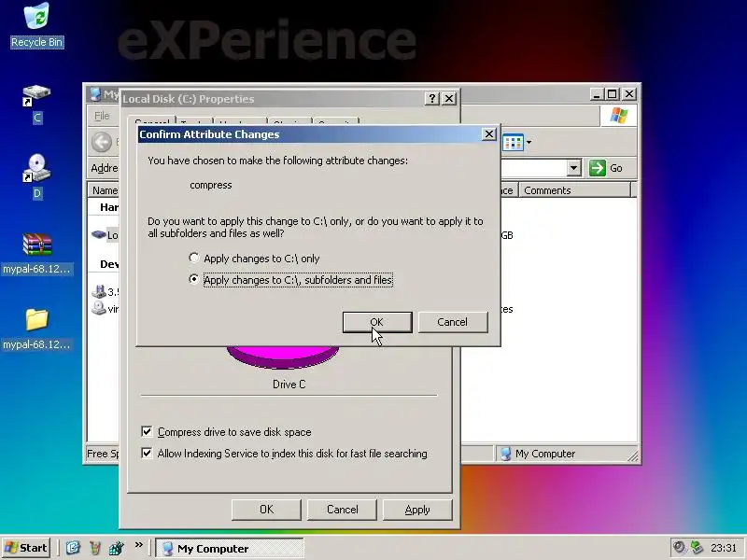Click the Views toolbar icon in My Computer
The image size is (747, 560).
513,142
